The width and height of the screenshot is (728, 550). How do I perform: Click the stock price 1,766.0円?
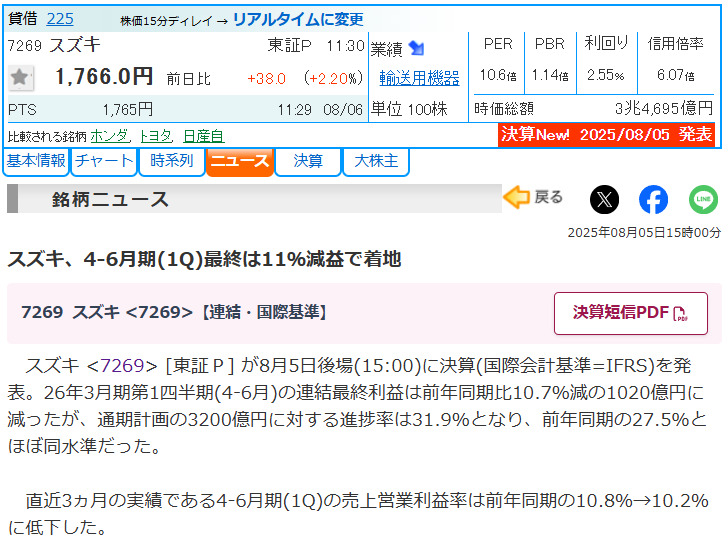pyautogui.click(x=104, y=77)
